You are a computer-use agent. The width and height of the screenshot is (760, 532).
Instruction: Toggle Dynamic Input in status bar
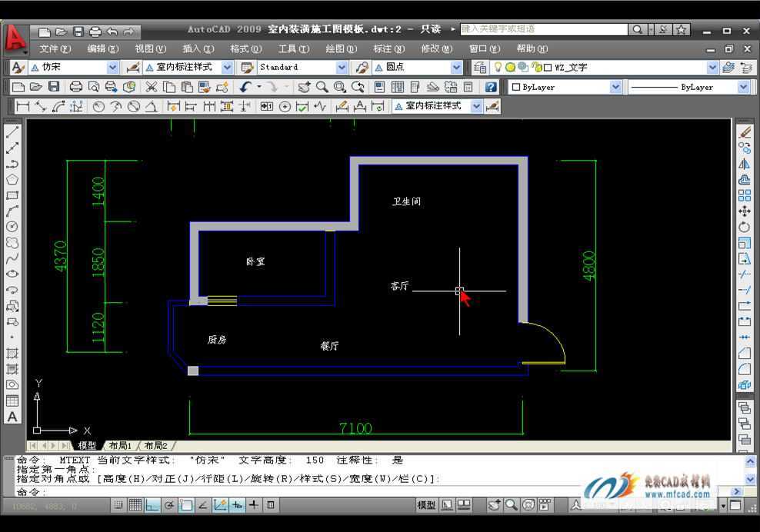tap(237, 505)
